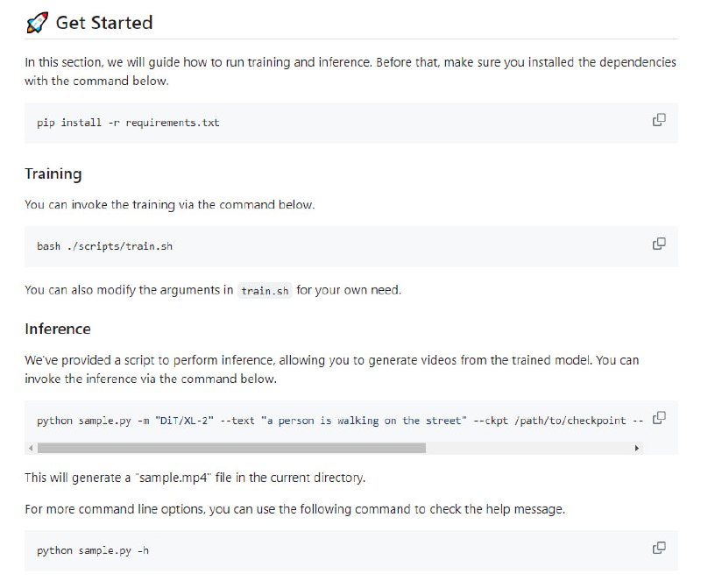Viewport: 701px width, 588px height.
Task: Click the Get Started heading
Action: (x=103, y=23)
